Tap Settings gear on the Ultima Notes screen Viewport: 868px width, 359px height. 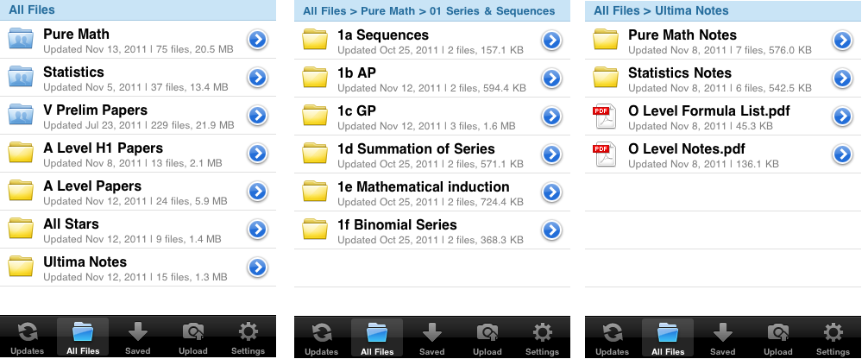(x=833, y=338)
